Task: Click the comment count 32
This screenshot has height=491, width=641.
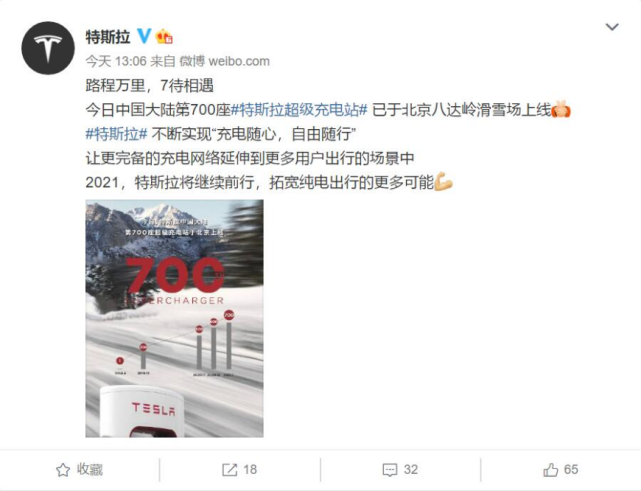Action: click(x=411, y=470)
